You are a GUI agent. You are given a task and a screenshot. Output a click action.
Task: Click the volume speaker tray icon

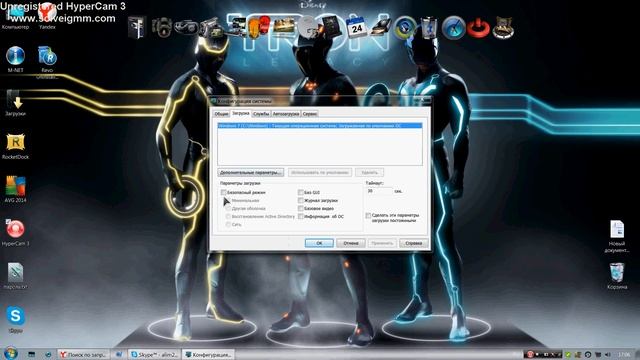[x=607, y=355]
